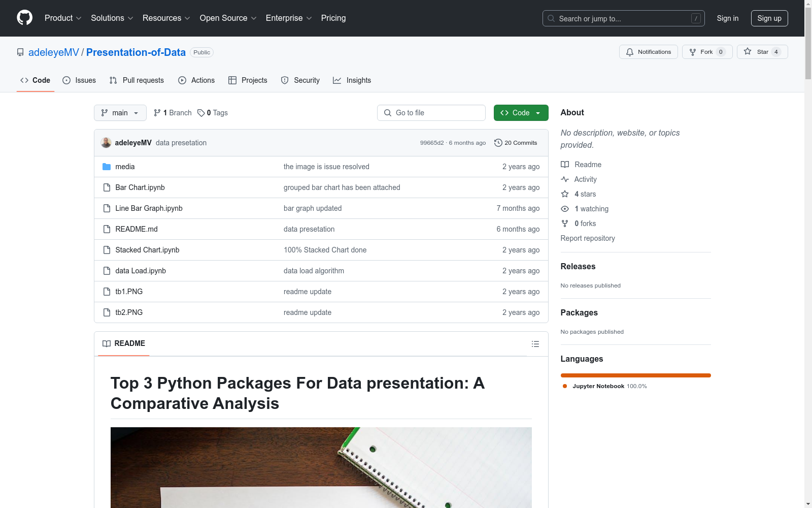812x508 pixels.
Task: Expand the Solutions menu
Action: (112, 18)
